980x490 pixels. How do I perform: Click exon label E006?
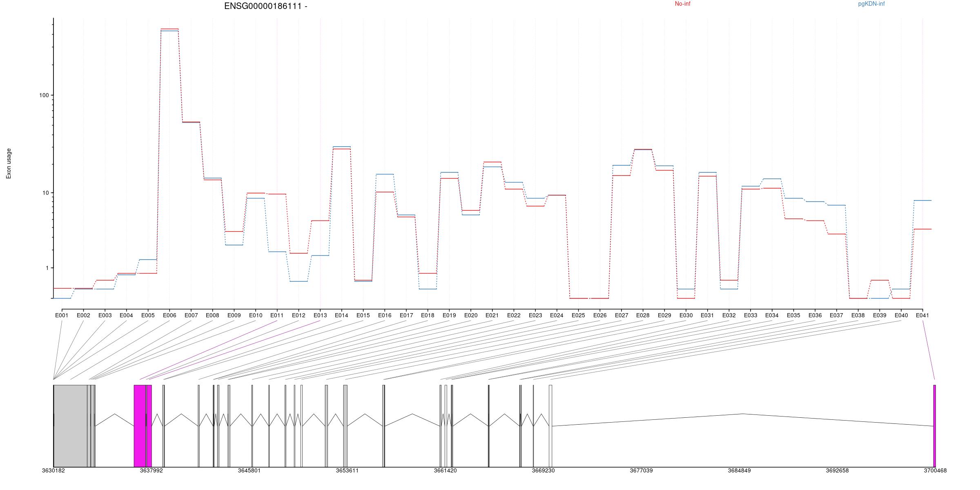[169, 315]
